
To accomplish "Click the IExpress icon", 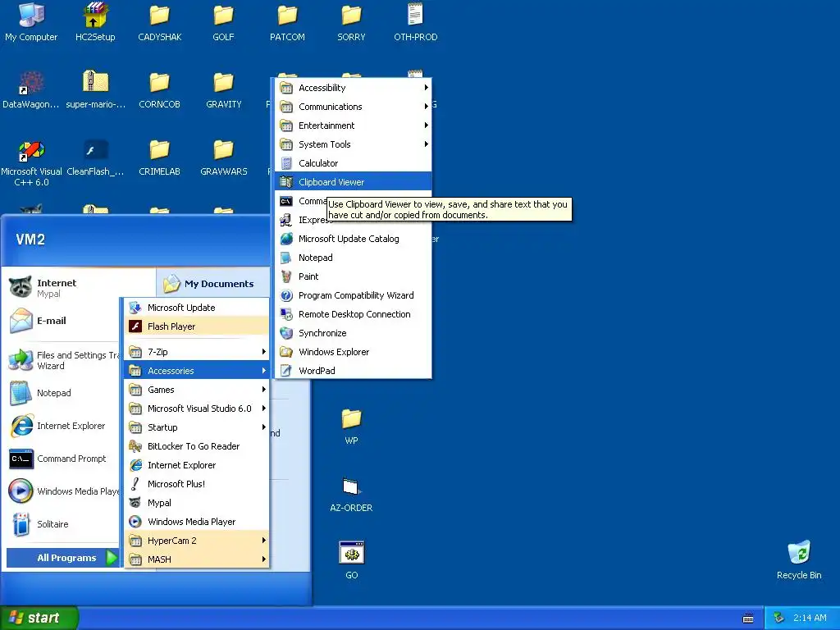I will pyautogui.click(x=286, y=220).
